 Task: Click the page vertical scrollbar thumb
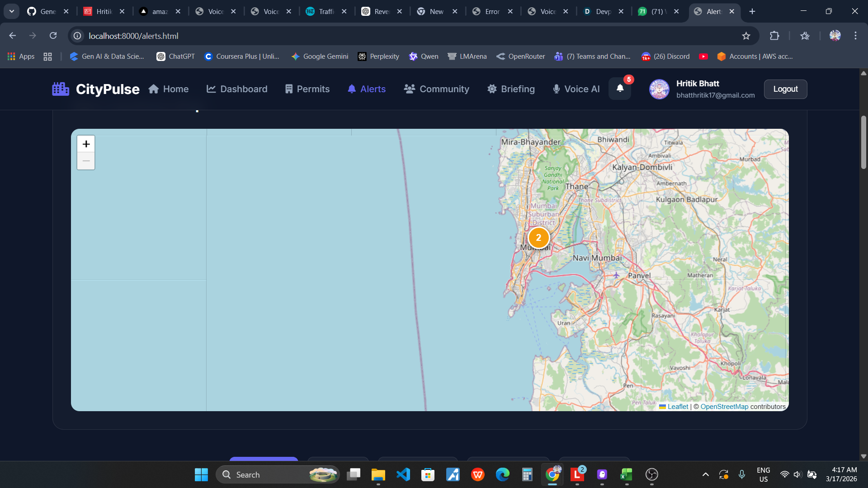point(863,142)
